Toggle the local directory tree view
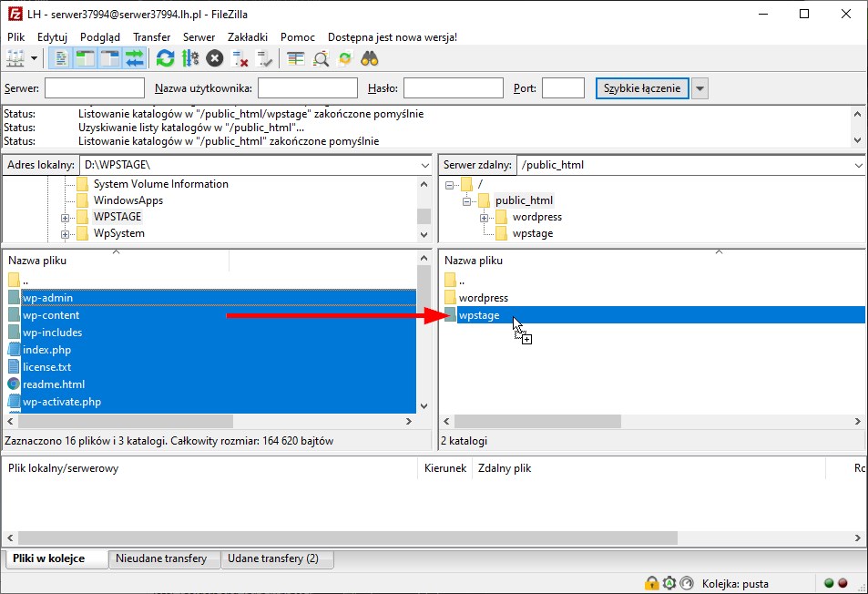This screenshot has width=868, height=594. (86, 58)
